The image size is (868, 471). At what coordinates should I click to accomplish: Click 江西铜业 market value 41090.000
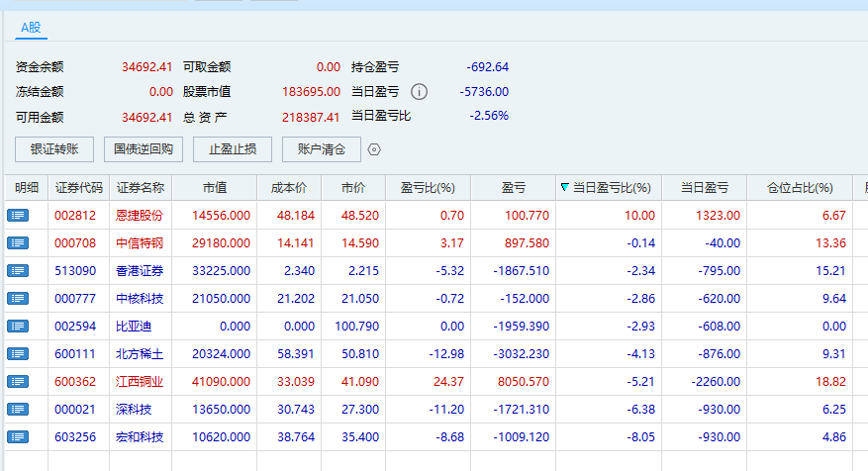pyautogui.click(x=222, y=381)
